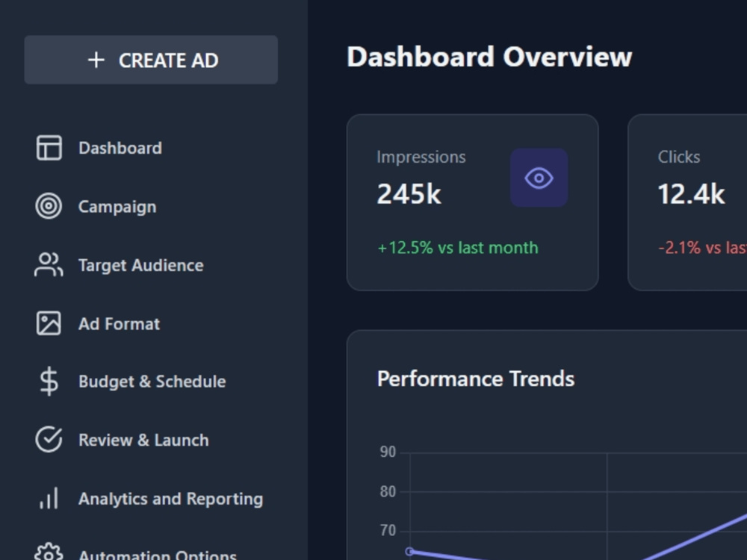Click the Performance Trends title
This screenshot has width=747, height=560.
[475, 379]
